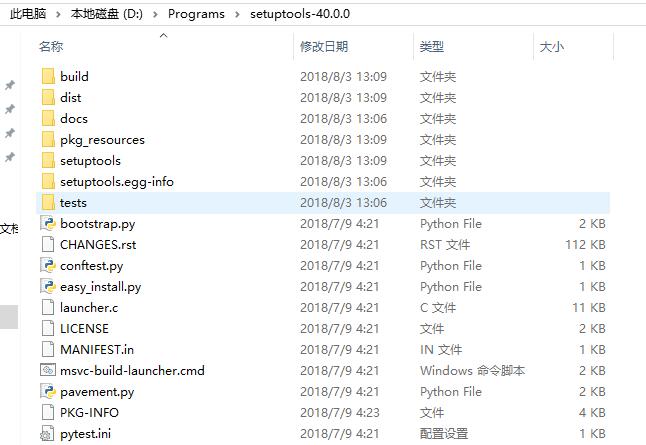This screenshot has width=646, height=445.
Task: Select easy_install.py file name
Action: (x=101, y=287)
